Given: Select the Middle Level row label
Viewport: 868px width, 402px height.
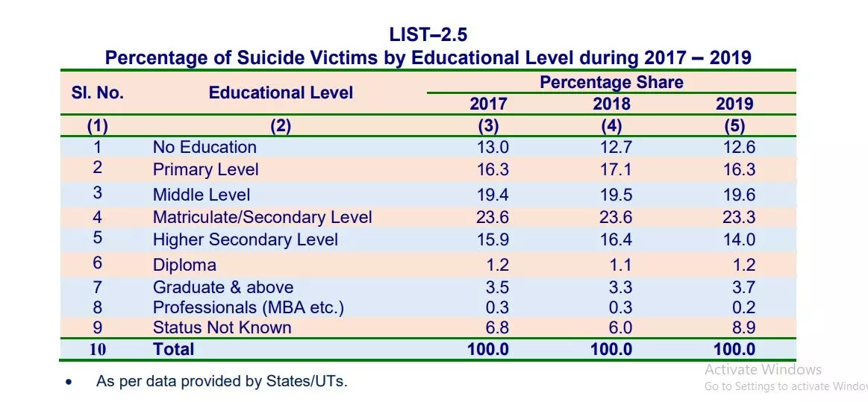Looking at the screenshot, I should (x=202, y=195).
